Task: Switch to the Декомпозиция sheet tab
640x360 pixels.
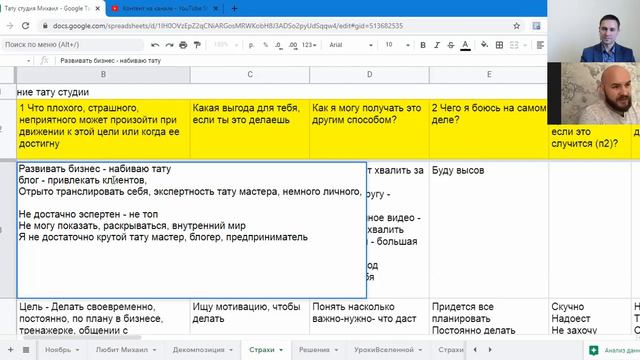Action: 198,350
